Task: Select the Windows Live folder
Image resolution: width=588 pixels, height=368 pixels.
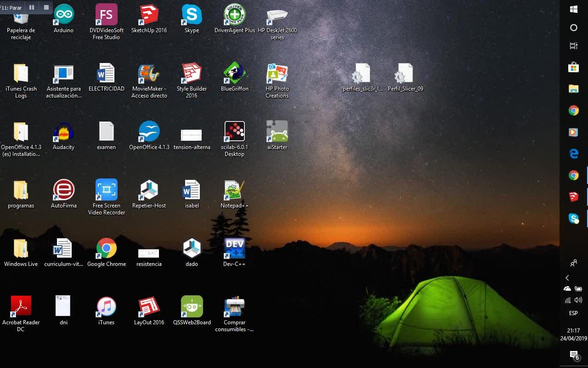Action: tap(21, 253)
